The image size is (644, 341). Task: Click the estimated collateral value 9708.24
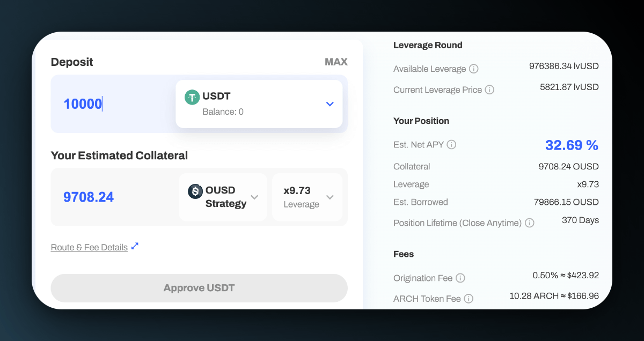click(89, 197)
